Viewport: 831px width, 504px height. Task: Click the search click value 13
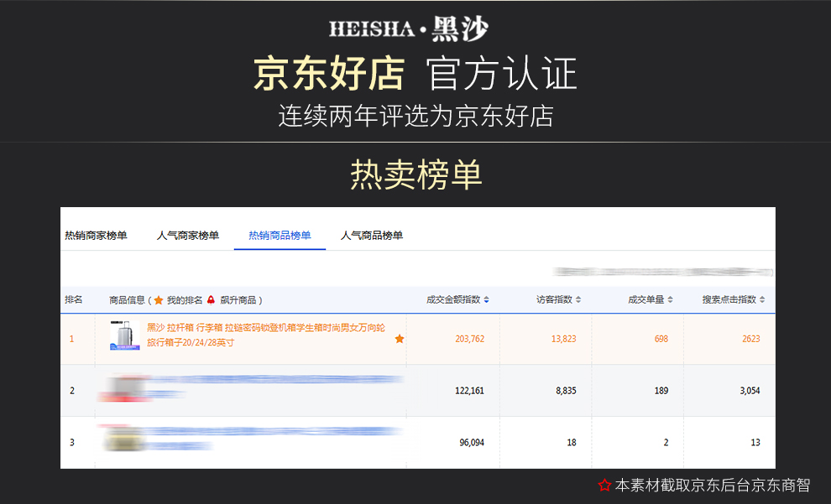pyautogui.click(x=755, y=443)
